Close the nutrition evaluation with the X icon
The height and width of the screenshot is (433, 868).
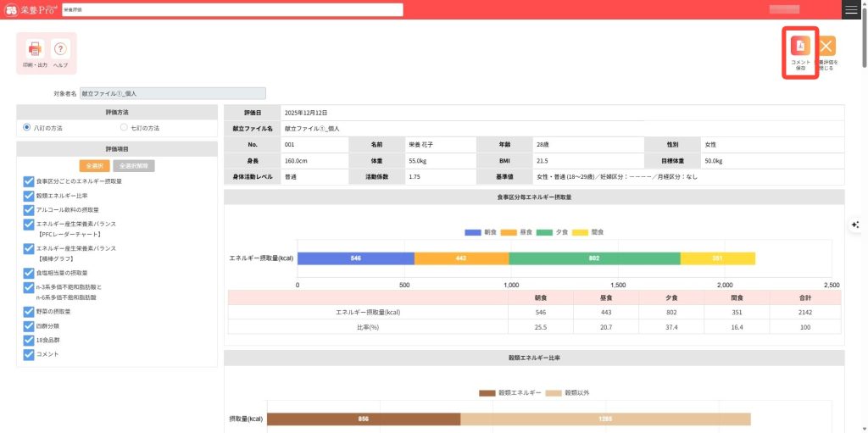click(x=826, y=47)
